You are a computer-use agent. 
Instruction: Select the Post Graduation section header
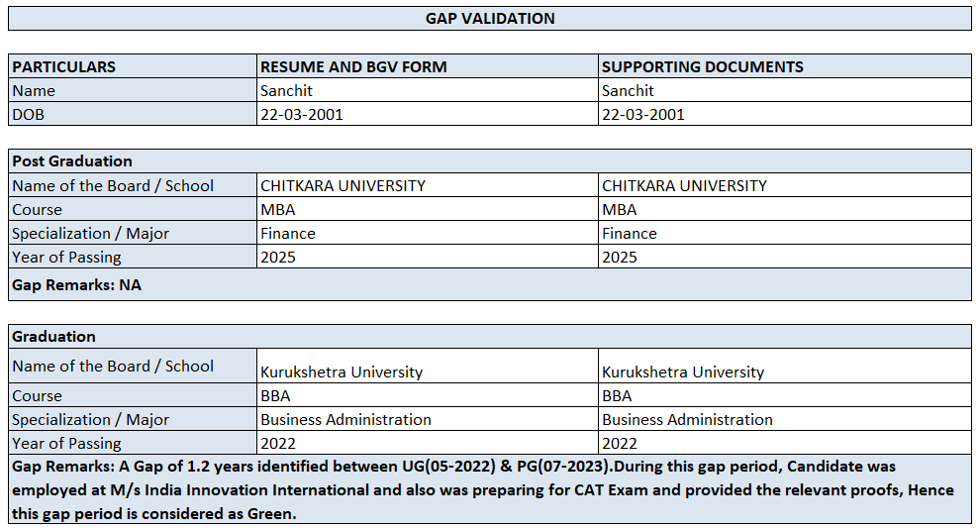pos(72,161)
